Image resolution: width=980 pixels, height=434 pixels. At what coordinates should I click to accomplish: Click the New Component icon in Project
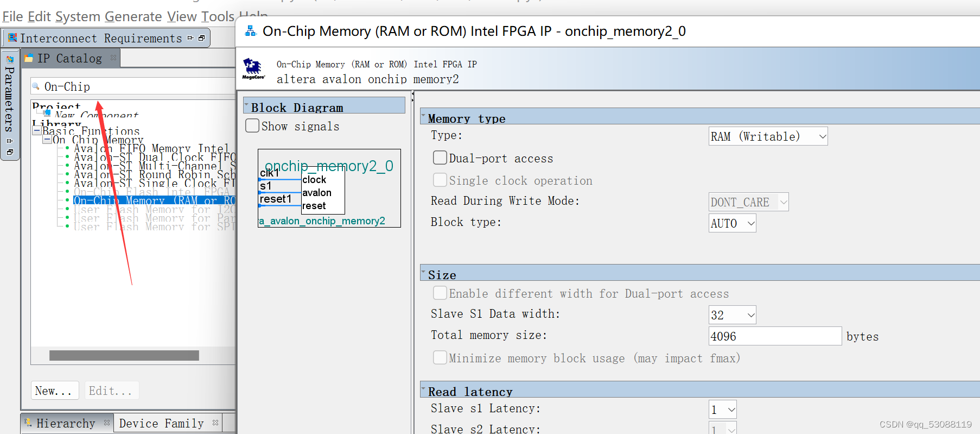(x=47, y=112)
